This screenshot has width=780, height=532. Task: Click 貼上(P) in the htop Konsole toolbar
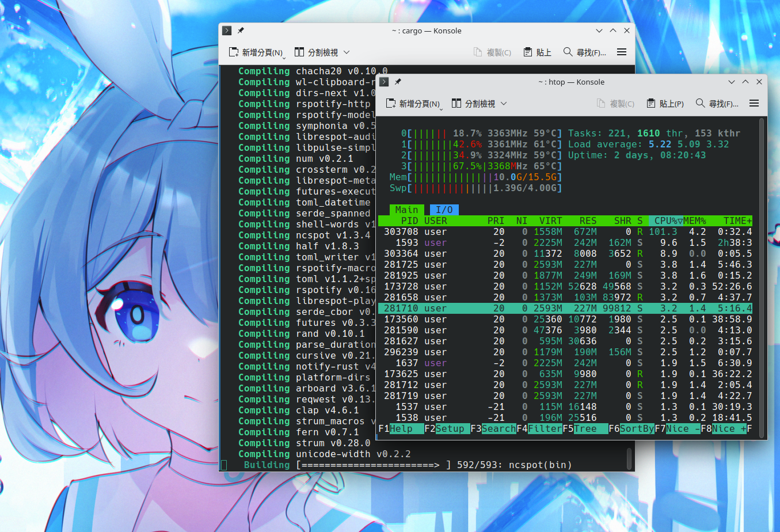(x=665, y=104)
